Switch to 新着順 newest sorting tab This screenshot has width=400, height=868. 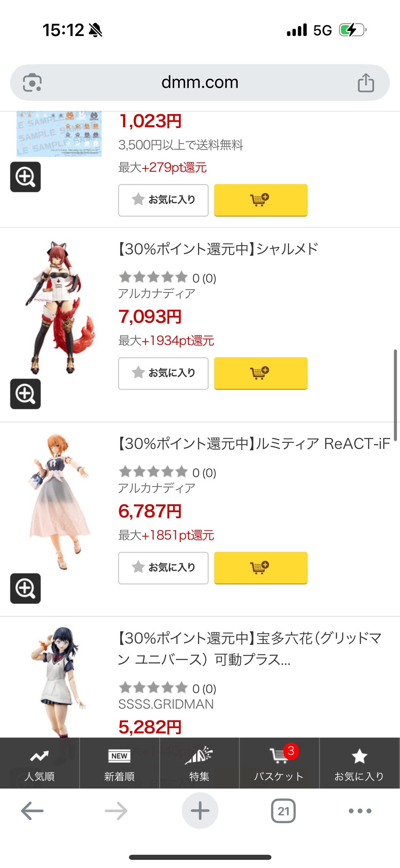click(x=119, y=763)
